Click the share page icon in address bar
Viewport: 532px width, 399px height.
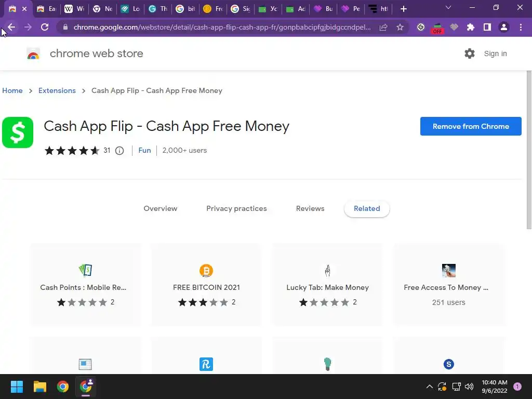[383, 27]
